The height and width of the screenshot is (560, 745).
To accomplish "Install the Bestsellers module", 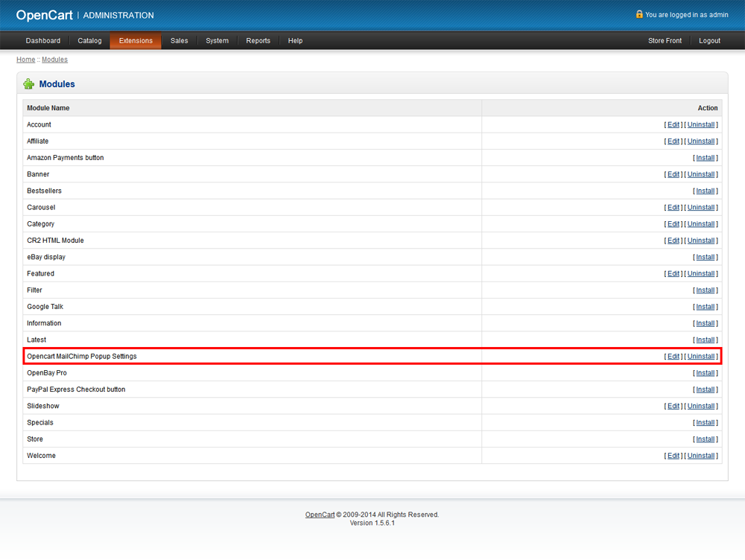I will click(705, 191).
